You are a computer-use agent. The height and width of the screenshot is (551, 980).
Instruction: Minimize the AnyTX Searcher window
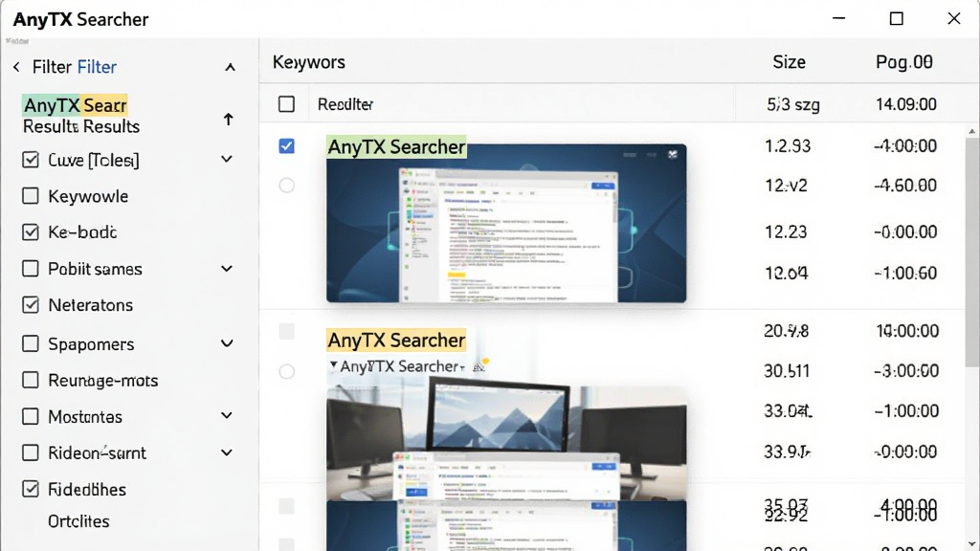click(x=838, y=19)
